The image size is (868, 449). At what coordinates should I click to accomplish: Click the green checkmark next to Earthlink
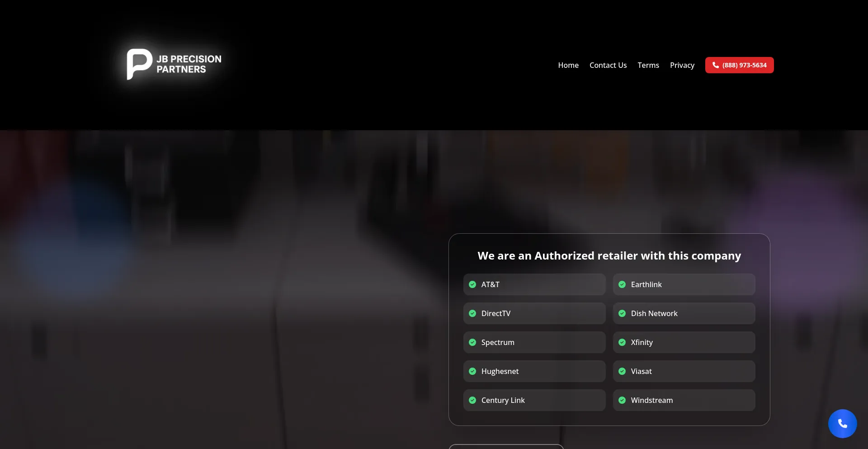[622, 284]
